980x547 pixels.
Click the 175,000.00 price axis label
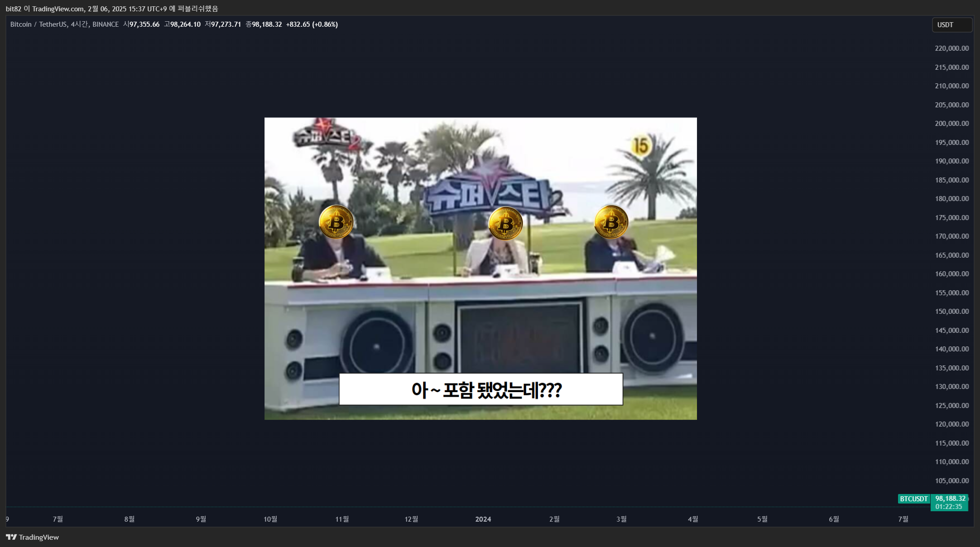951,218
